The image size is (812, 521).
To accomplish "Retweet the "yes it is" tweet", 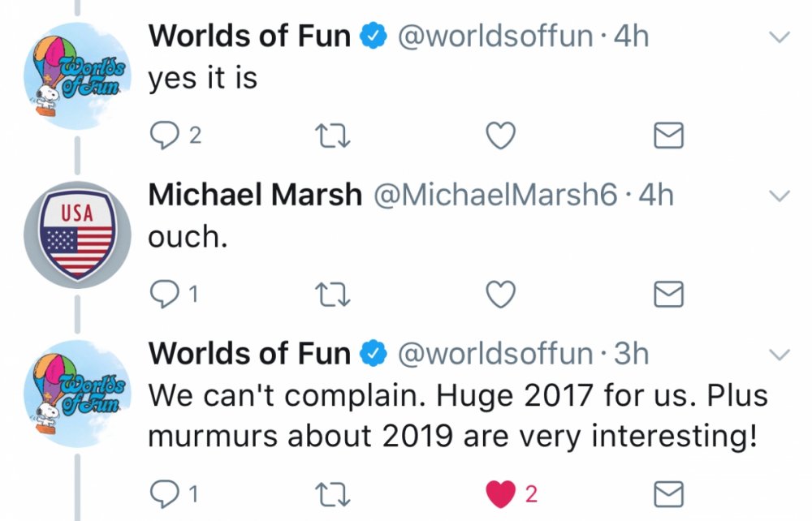I will (335, 136).
